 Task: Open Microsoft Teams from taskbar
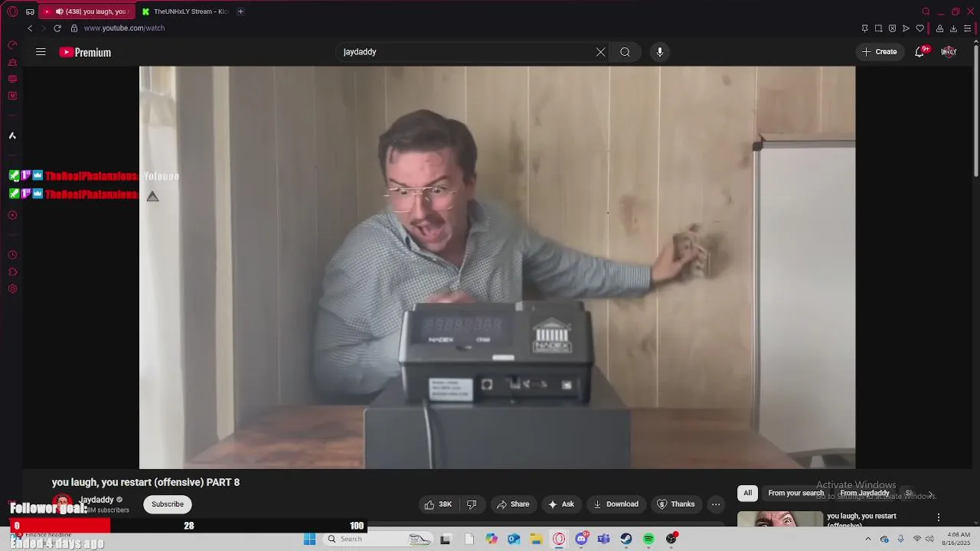point(603,539)
